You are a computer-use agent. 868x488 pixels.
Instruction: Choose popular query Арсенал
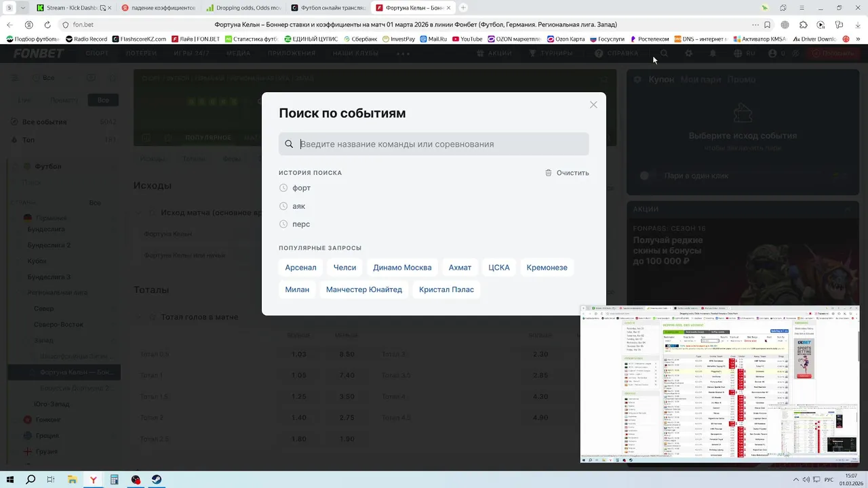click(x=300, y=268)
